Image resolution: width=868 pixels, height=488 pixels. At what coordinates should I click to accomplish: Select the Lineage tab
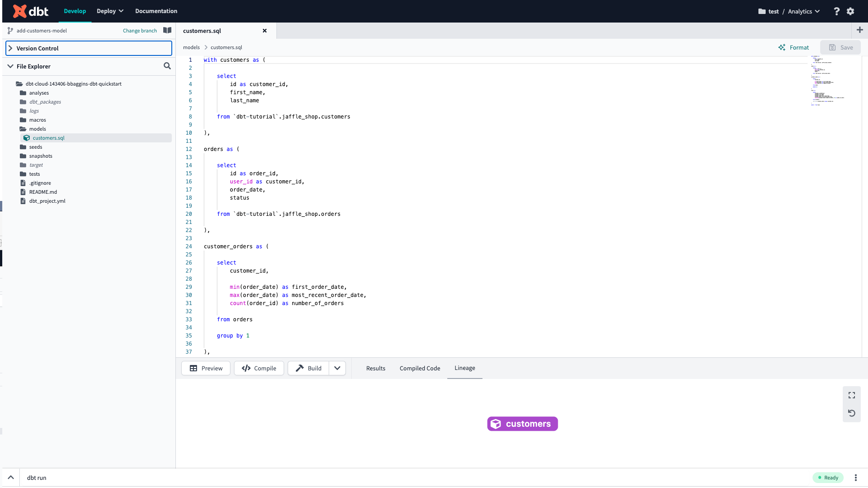click(x=465, y=368)
